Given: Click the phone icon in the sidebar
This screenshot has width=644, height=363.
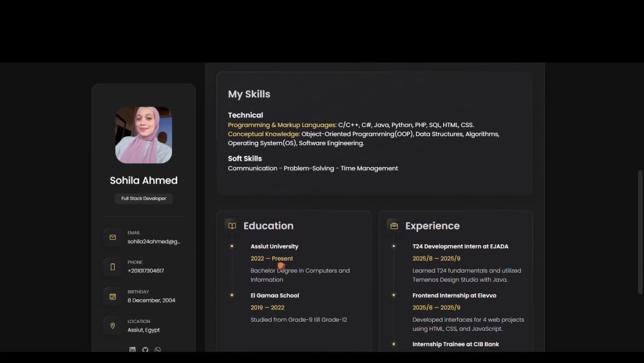Looking at the screenshot, I should coord(113,267).
